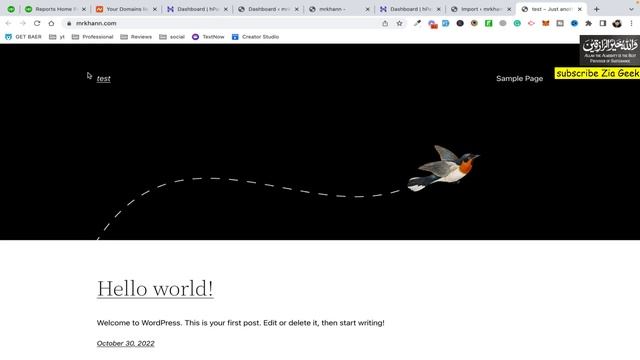Open the MetaMask fox extension
Viewport: 640px width, 360px height.
[546, 23]
